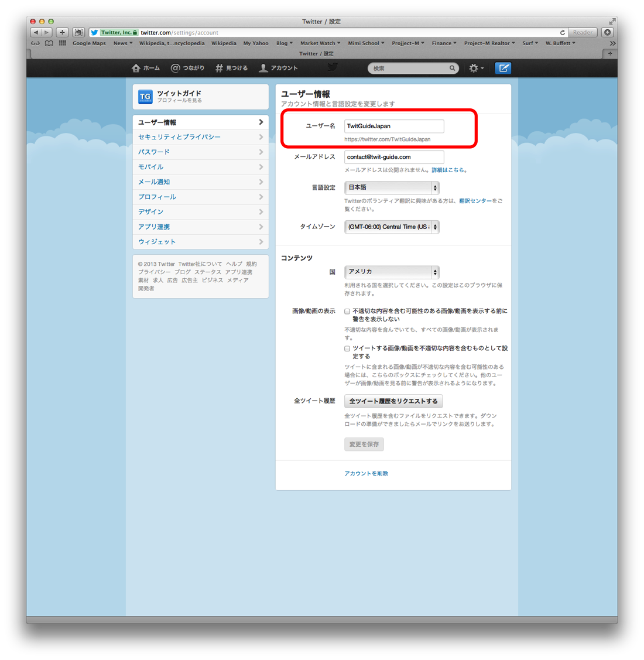Click the reload icon in address bar
The width and height of the screenshot is (644, 660).
tap(563, 32)
